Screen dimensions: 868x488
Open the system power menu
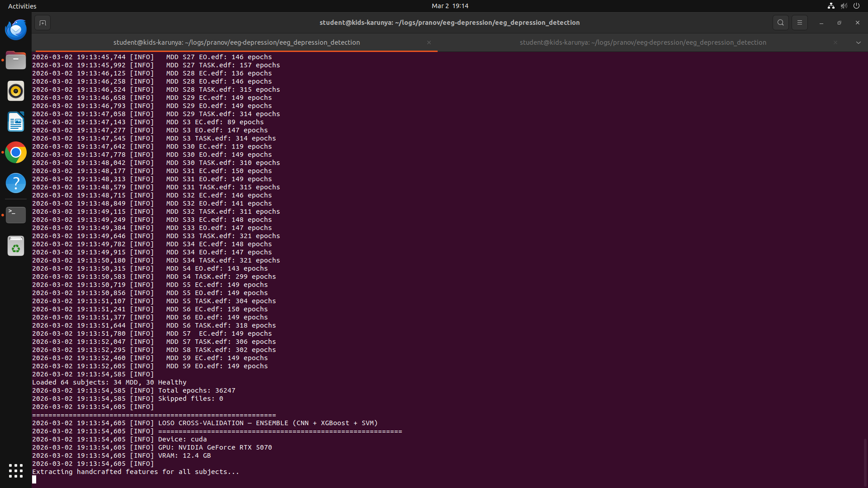tap(856, 6)
